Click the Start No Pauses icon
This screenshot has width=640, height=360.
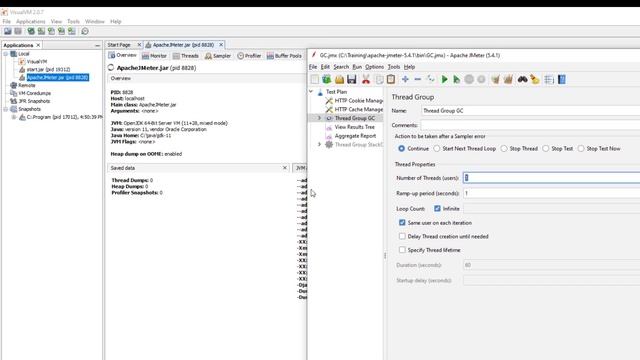457,80
